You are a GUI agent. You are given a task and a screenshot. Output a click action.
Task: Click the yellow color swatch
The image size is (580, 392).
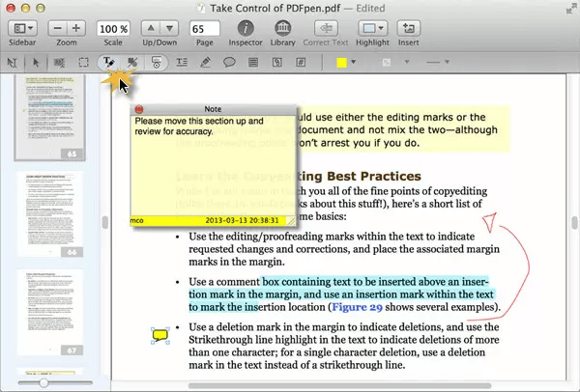[x=341, y=63]
